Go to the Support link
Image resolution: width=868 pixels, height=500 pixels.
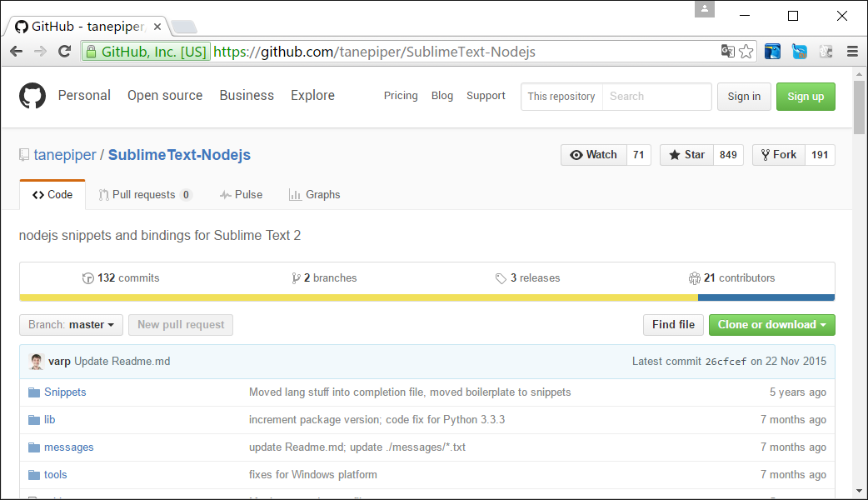[486, 96]
